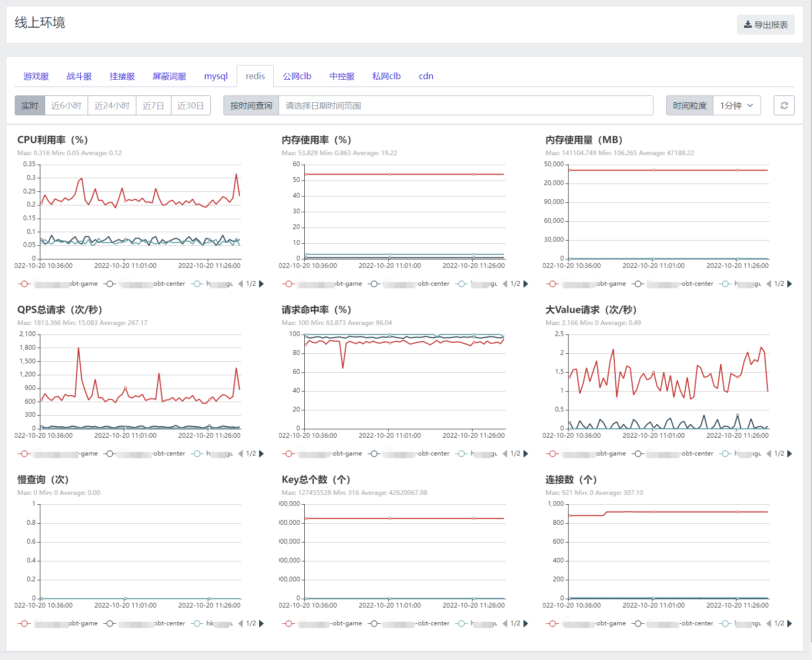
Task: Next legend page arrow in CPU利用率 chart
Action: pyautogui.click(x=262, y=284)
